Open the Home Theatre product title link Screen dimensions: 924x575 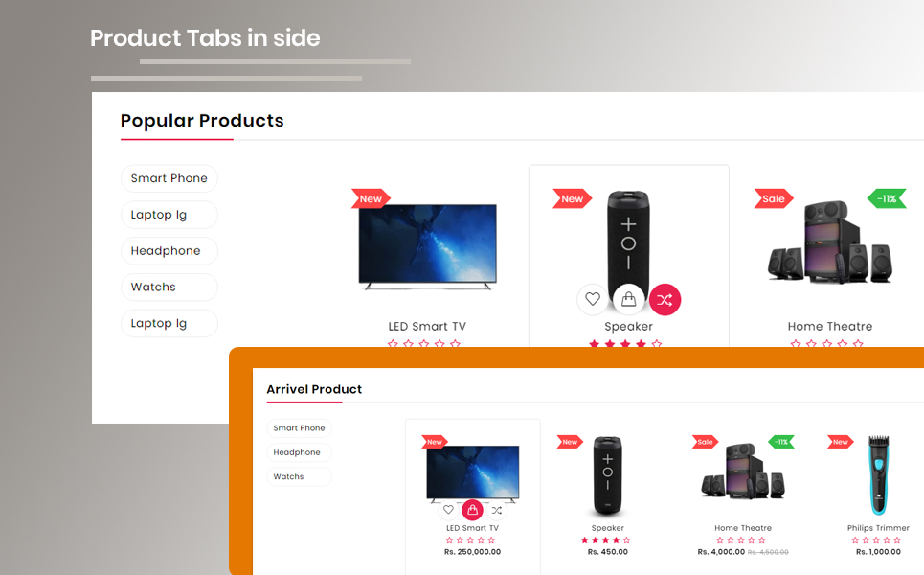point(830,326)
